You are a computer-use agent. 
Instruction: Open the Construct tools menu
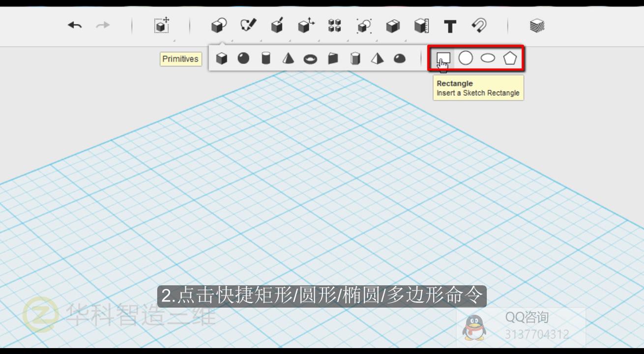(x=277, y=25)
